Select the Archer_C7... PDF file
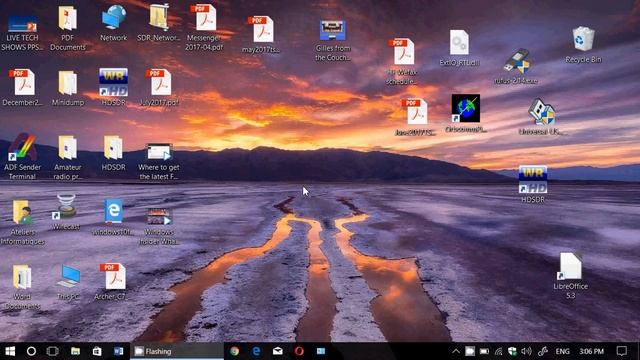This screenshot has width=640, height=360. [111, 282]
